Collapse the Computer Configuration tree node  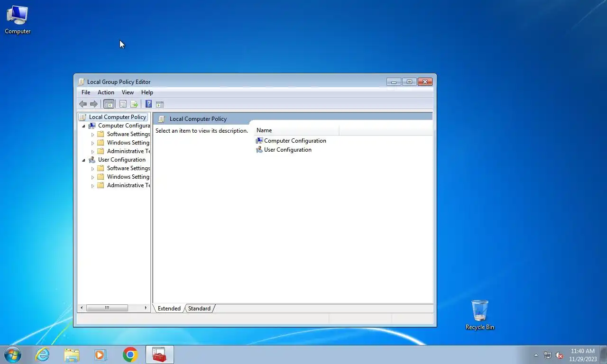tap(84, 126)
